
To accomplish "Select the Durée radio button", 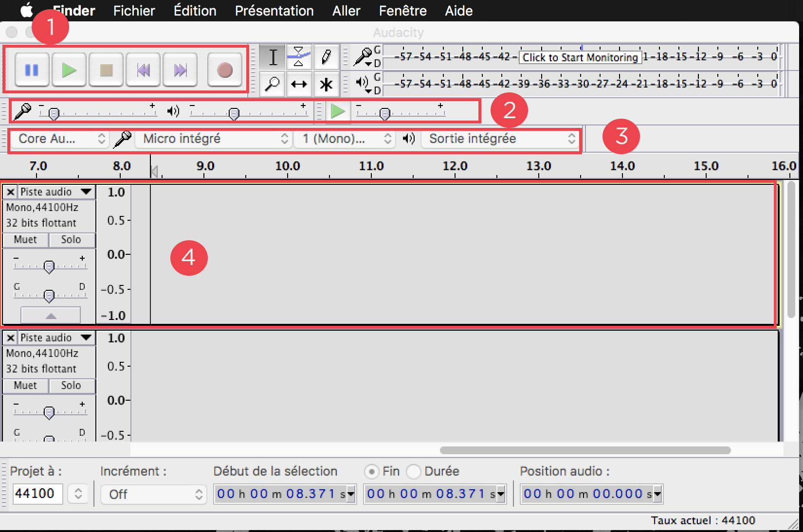I will [413, 471].
